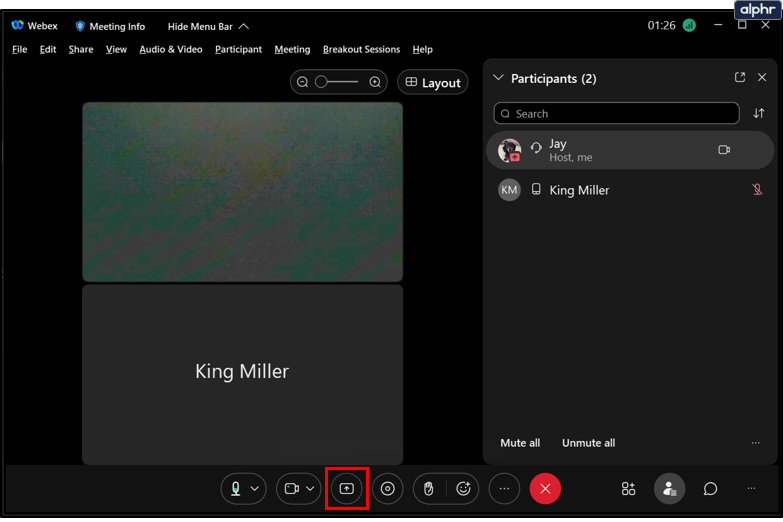Viewport: 783px width, 522px height.
Task: Expand audio options arrow beside microphone
Action: [255, 488]
